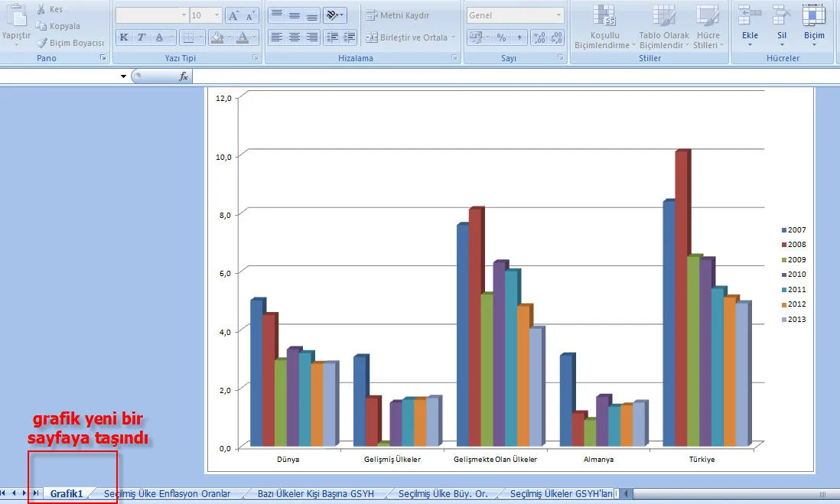Click the percent style icon
The width and height of the screenshot is (840, 504).
point(501,37)
